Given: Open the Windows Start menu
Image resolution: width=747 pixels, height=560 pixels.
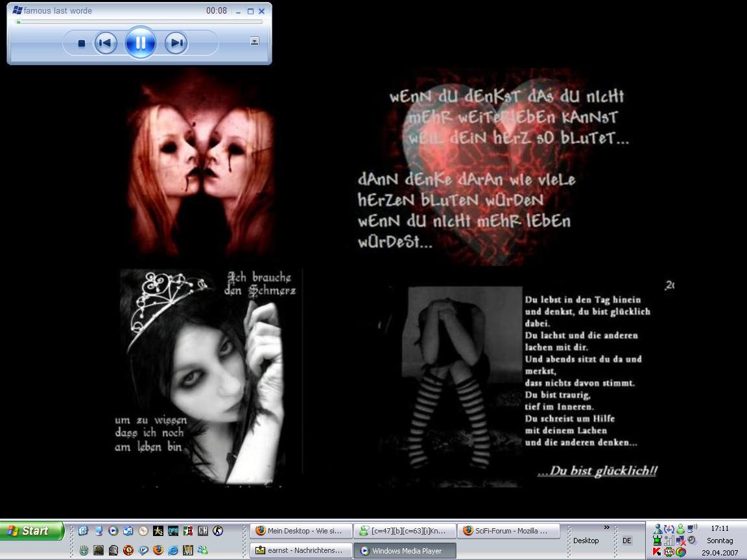Looking at the screenshot, I should click(x=32, y=531).
